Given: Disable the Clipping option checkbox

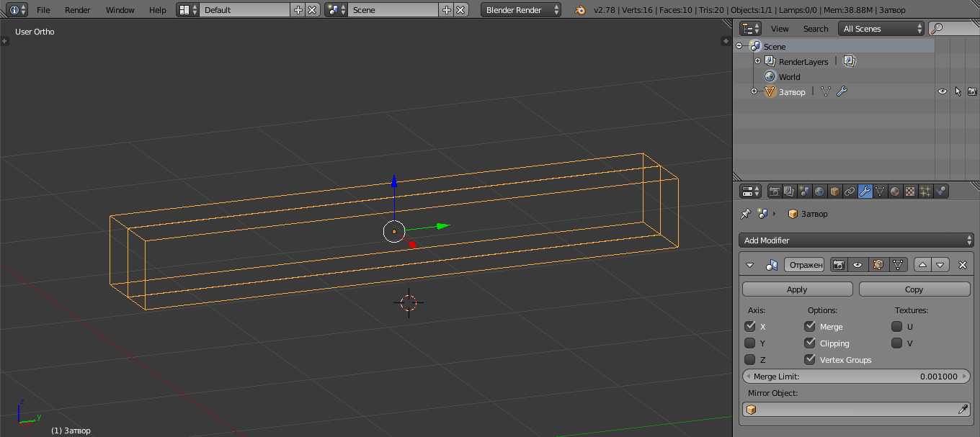Looking at the screenshot, I should pos(810,343).
